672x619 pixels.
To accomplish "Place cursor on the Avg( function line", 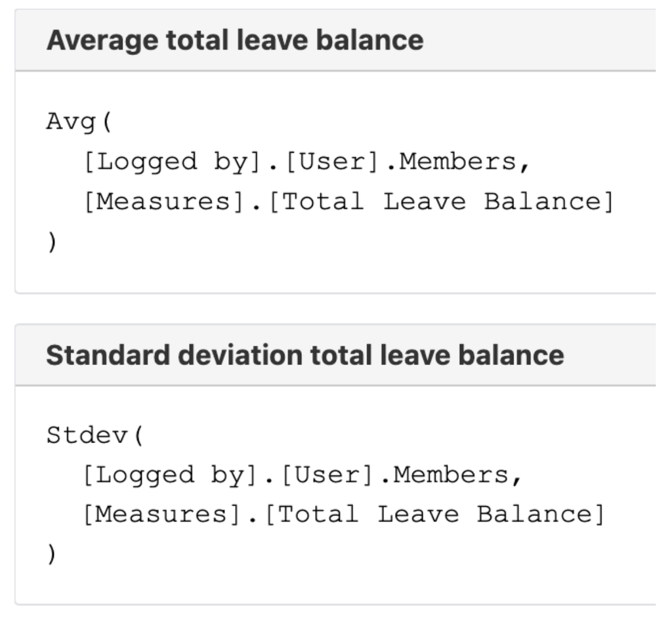I will click(x=79, y=122).
